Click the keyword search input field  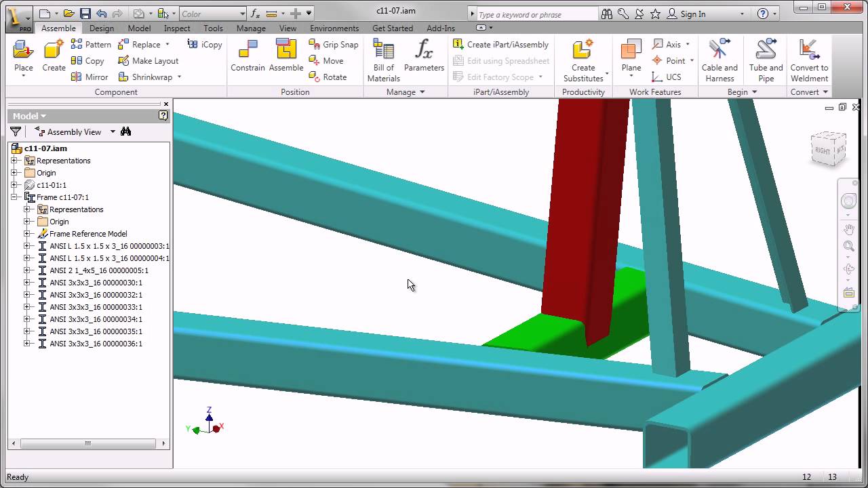[537, 14]
